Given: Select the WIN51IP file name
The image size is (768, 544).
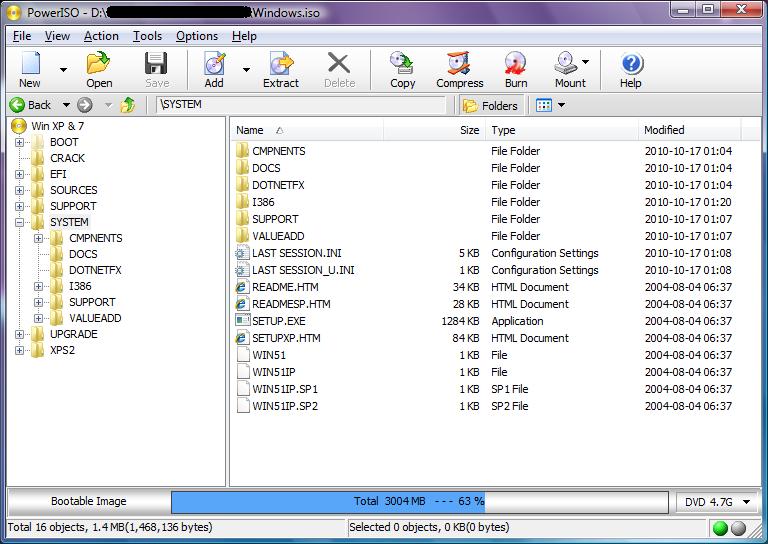Looking at the screenshot, I should 274,372.
